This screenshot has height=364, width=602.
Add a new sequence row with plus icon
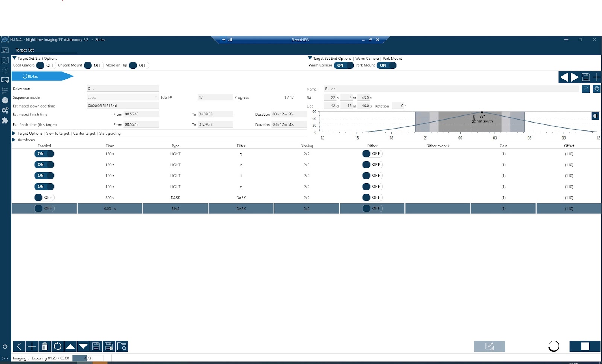click(32, 346)
